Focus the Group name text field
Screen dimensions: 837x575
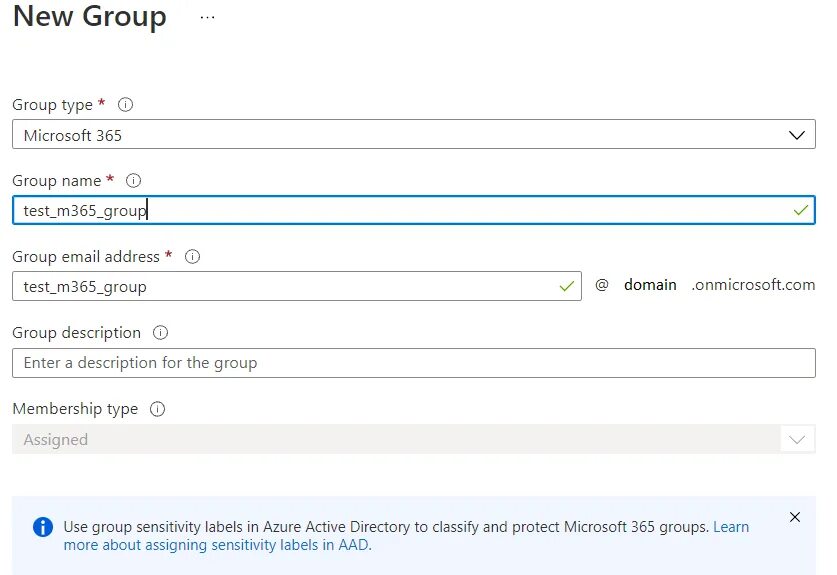pos(414,210)
